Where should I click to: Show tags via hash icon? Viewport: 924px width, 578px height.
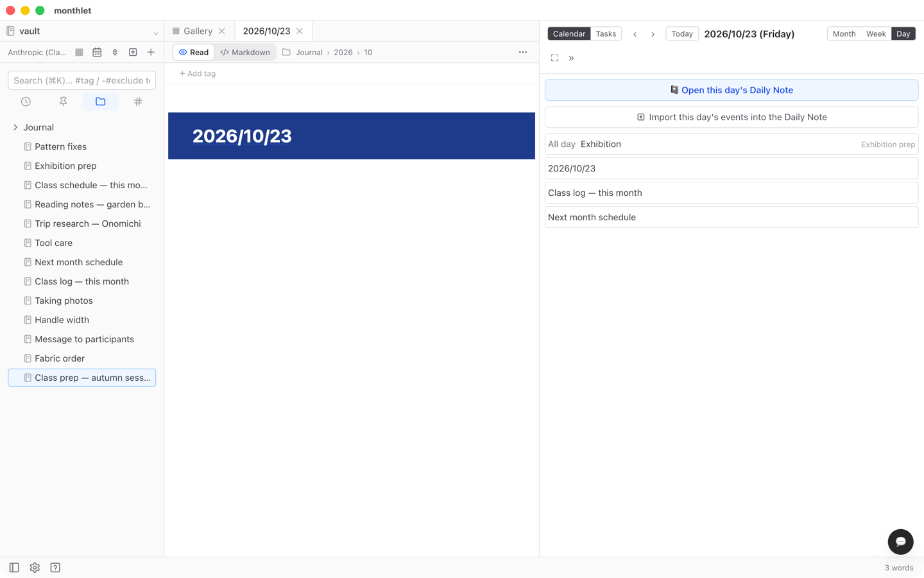(x=138, y=101)
